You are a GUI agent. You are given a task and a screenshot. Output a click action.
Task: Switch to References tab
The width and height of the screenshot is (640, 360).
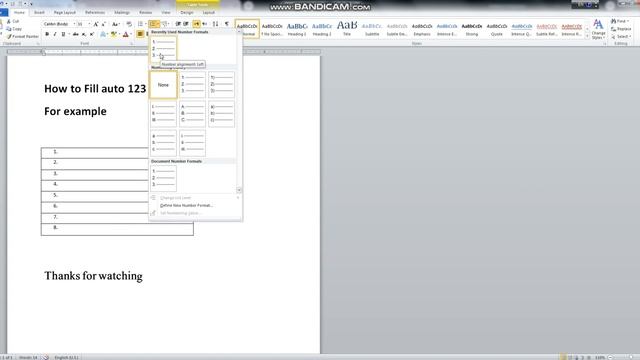point(95,13)
